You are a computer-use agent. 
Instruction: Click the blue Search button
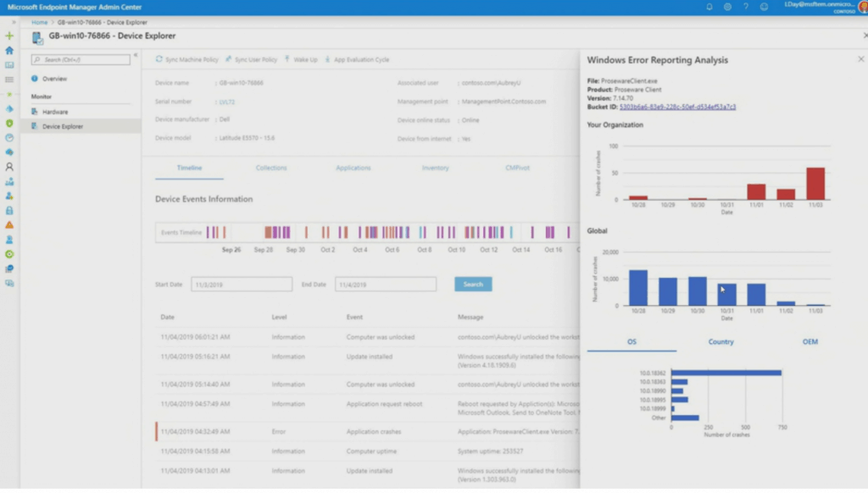(x=473, y=285)
